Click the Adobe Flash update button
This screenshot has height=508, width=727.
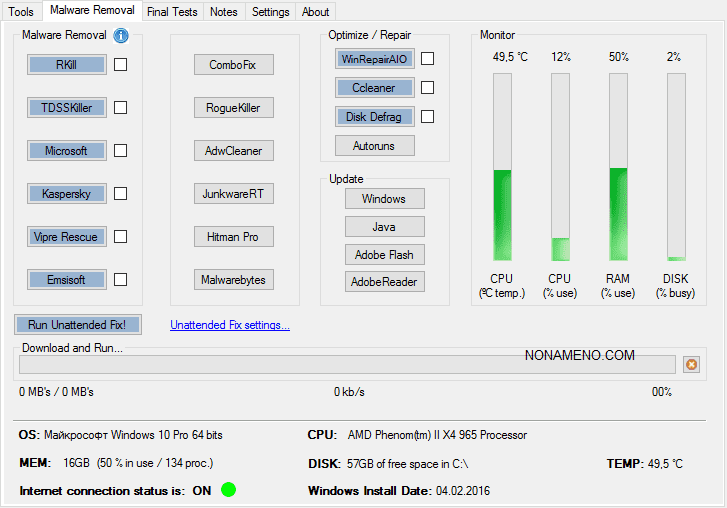point(384,254)
